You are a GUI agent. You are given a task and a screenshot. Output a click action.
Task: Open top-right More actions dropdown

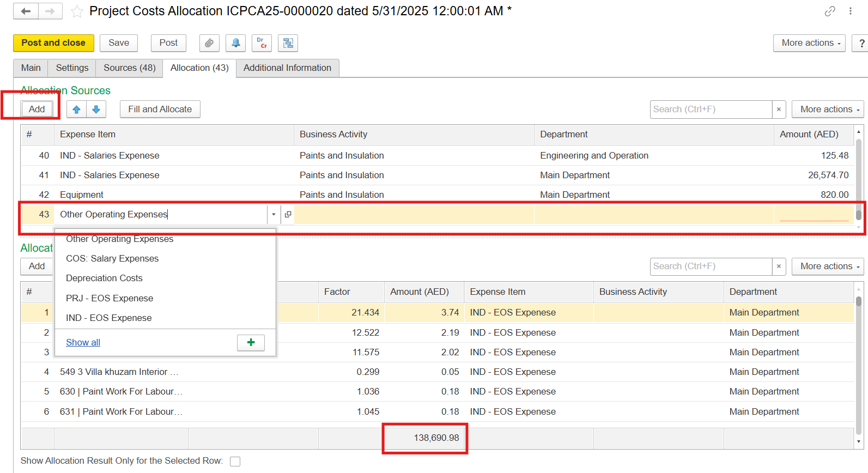809,43
